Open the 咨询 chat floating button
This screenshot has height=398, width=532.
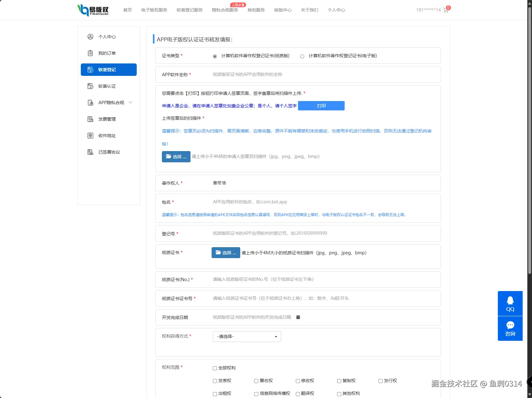(510, 329)
